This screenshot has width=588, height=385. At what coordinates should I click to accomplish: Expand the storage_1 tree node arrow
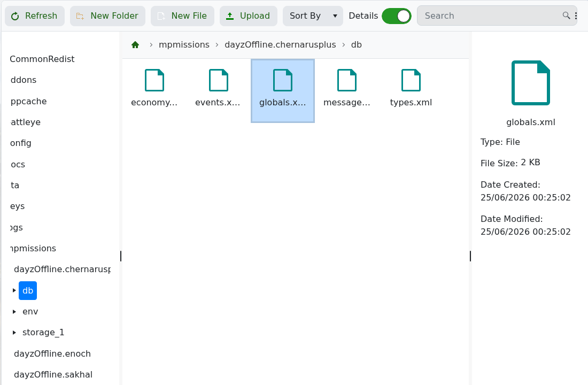pos(14,333)
